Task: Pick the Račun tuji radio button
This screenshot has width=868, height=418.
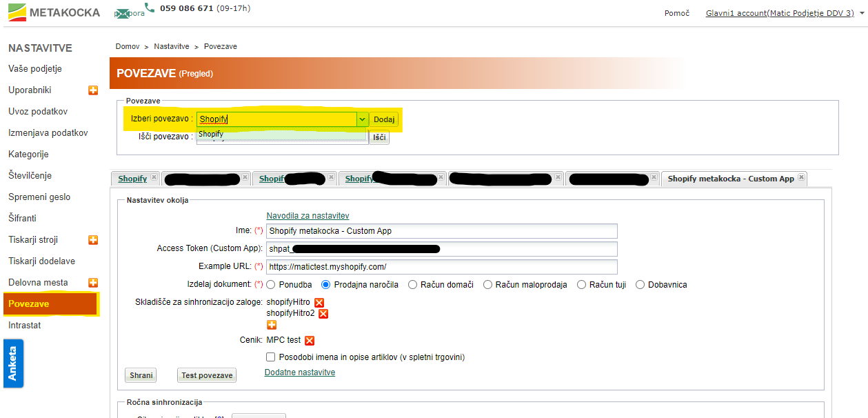Action: (581, 284)
